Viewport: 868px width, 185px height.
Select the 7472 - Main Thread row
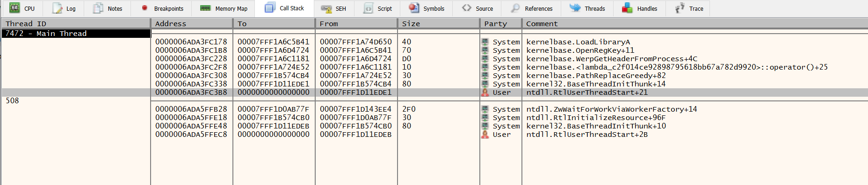(x=76, y=34)
